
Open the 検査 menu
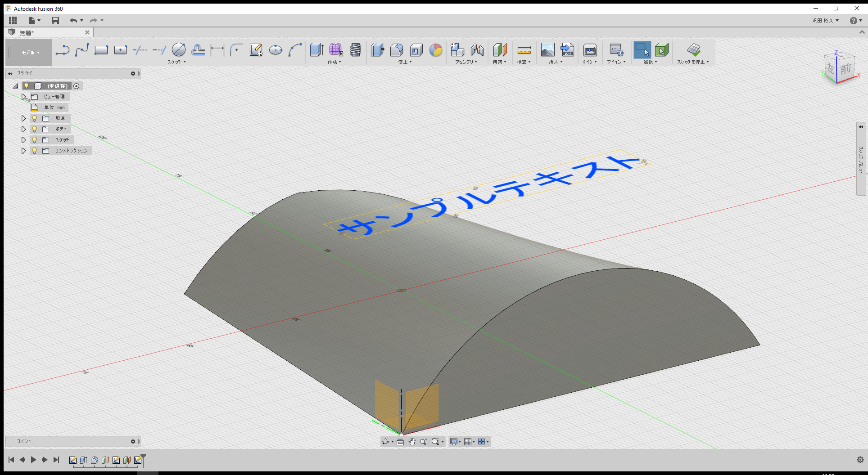524,62
